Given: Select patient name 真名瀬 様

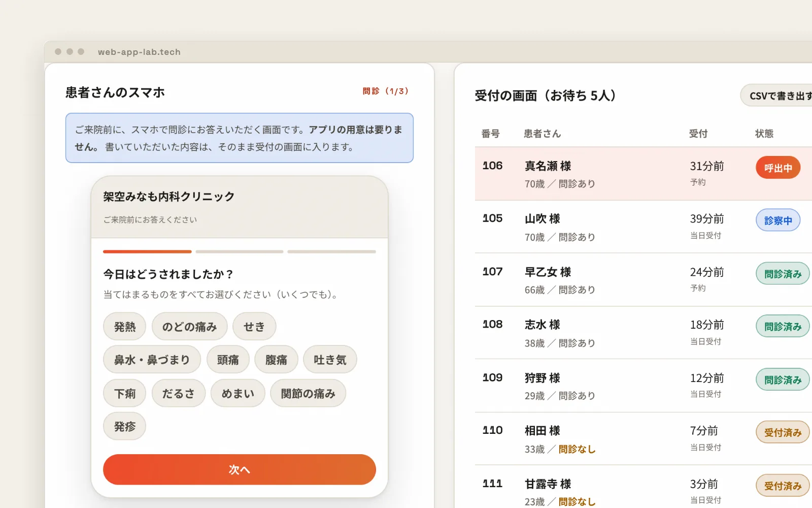Looking at the screenshot, I should click(548, 166).
